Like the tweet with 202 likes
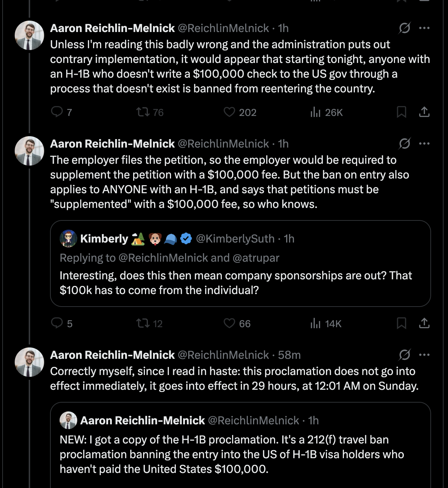The height and width of the screenshot is (488, 448). [230, 112]
